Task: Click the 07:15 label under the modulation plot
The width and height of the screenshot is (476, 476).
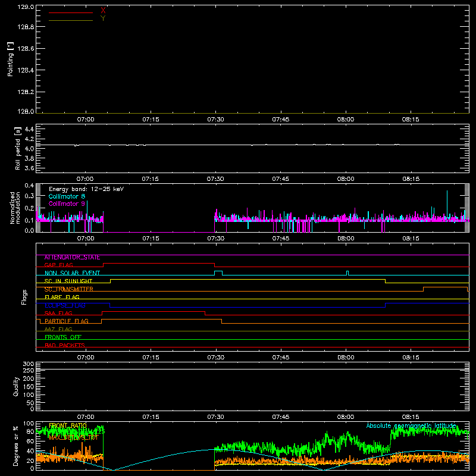Action: pyautogui.click(x=151, y=239)
